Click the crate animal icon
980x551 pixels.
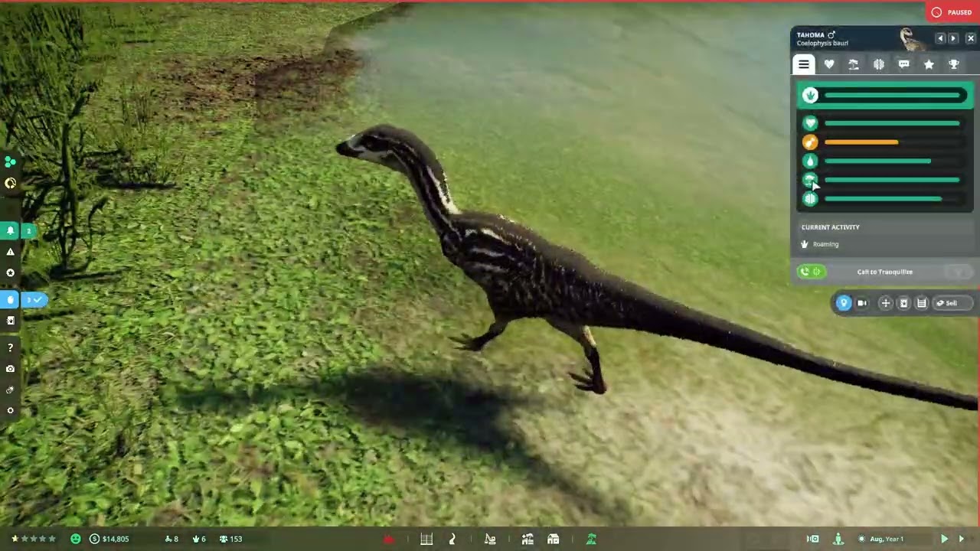(x=903, y=303)
